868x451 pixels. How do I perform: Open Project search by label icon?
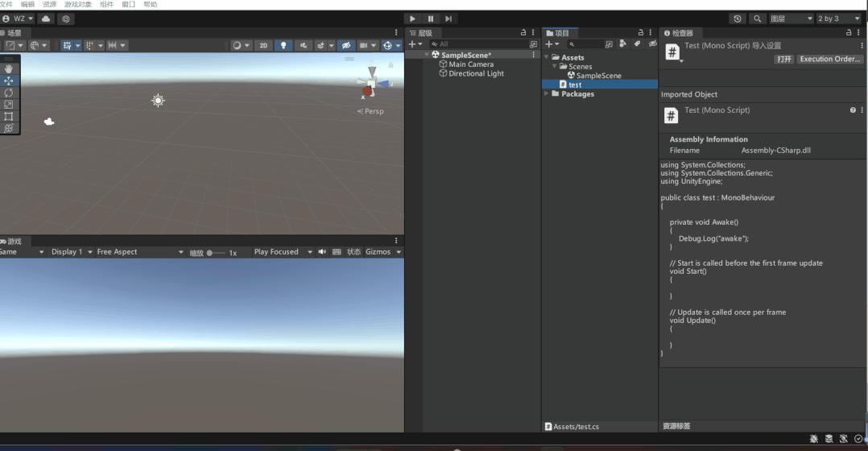coord(637,43)
